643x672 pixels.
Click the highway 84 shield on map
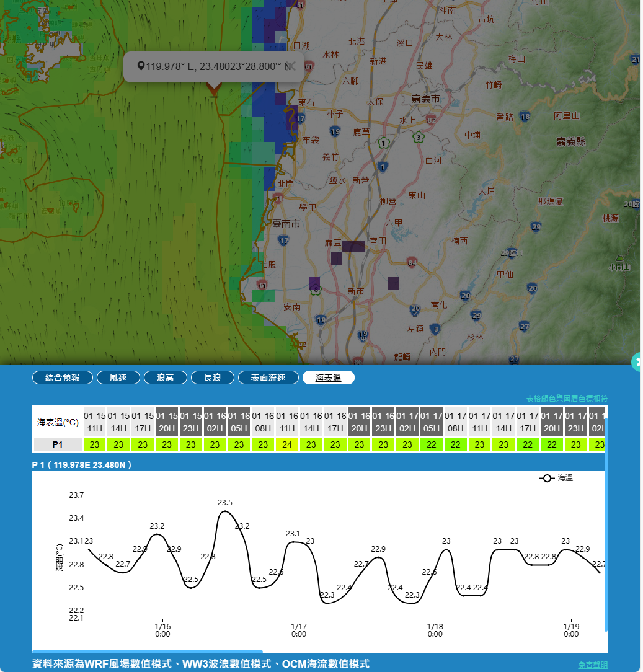coord(412,263)
